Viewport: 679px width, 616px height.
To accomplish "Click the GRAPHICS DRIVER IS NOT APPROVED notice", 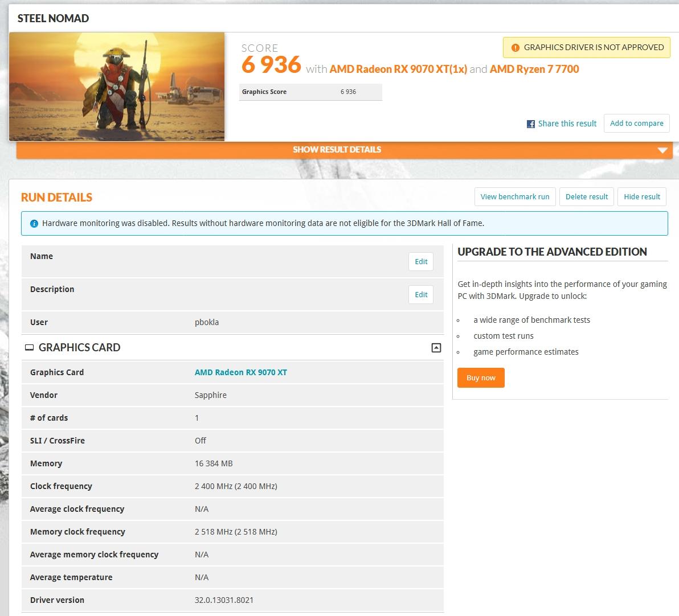I will [593, 48].
